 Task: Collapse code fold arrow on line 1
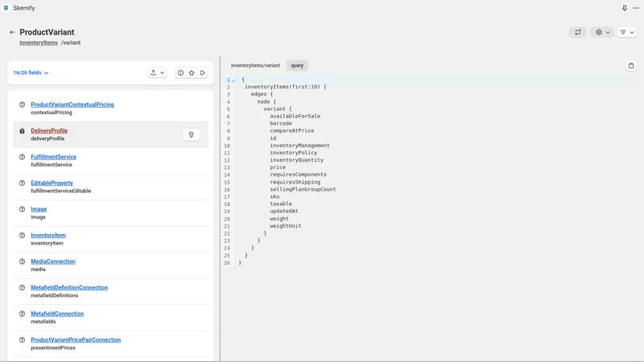coord(233,80)
